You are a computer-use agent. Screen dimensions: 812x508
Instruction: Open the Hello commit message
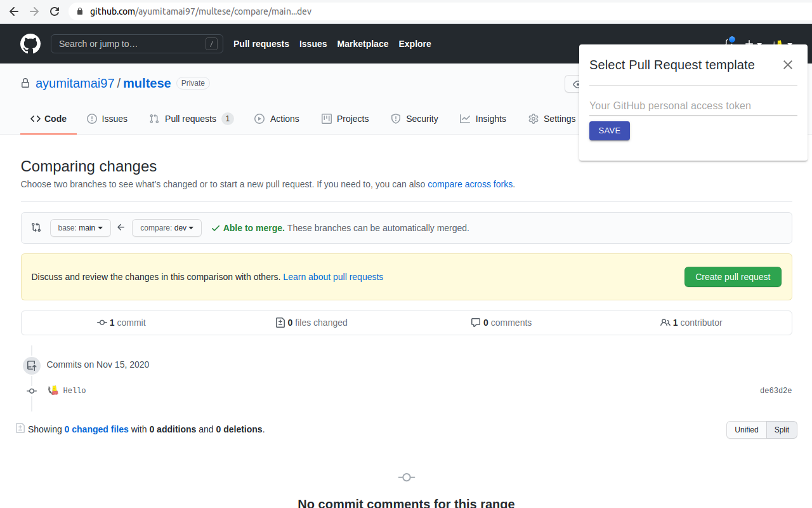(74, 391)
